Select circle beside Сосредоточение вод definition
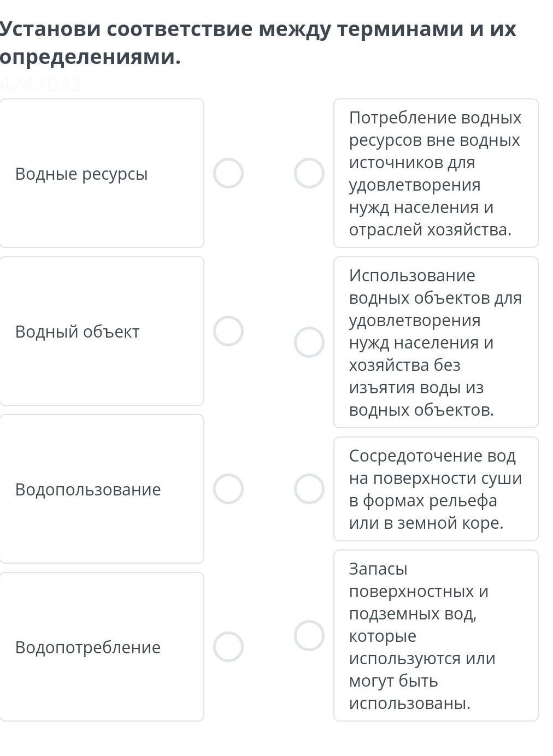 [x=309, y=489]
